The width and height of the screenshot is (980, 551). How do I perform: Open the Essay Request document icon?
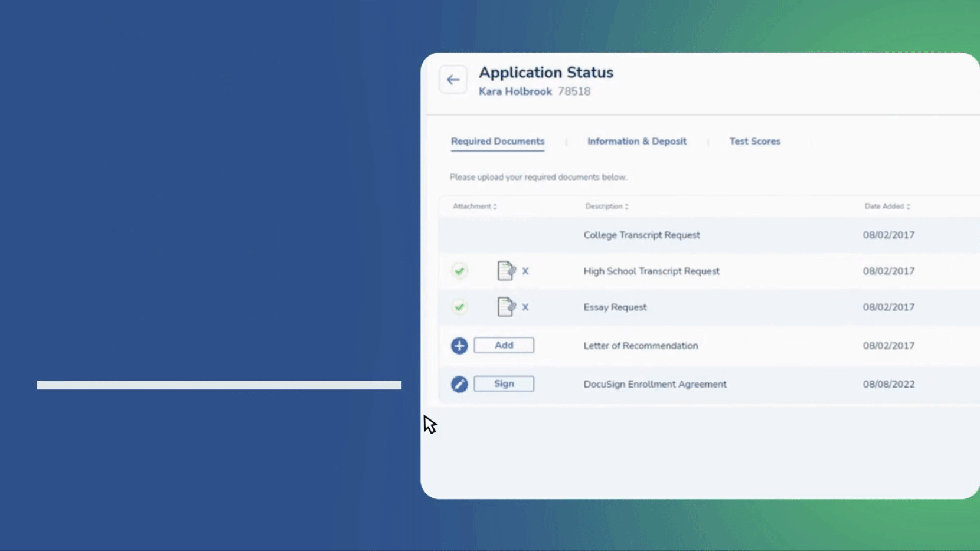pos(506,307)
